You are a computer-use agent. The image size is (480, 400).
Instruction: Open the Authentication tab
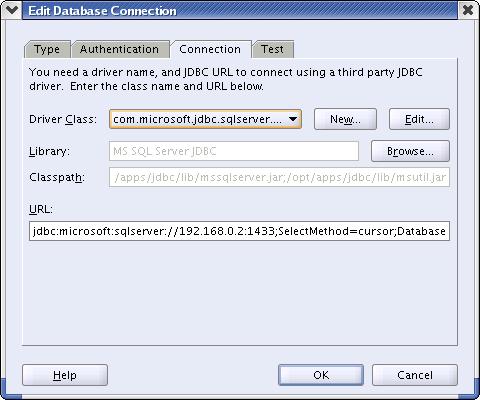pyautogui.click(x=119, y=49)
